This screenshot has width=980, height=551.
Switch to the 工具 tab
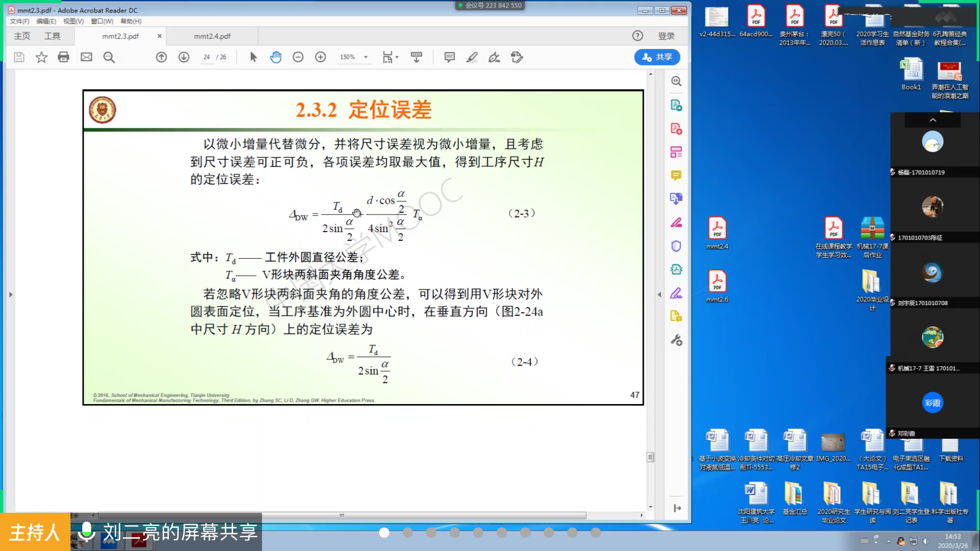click(52, 36)
